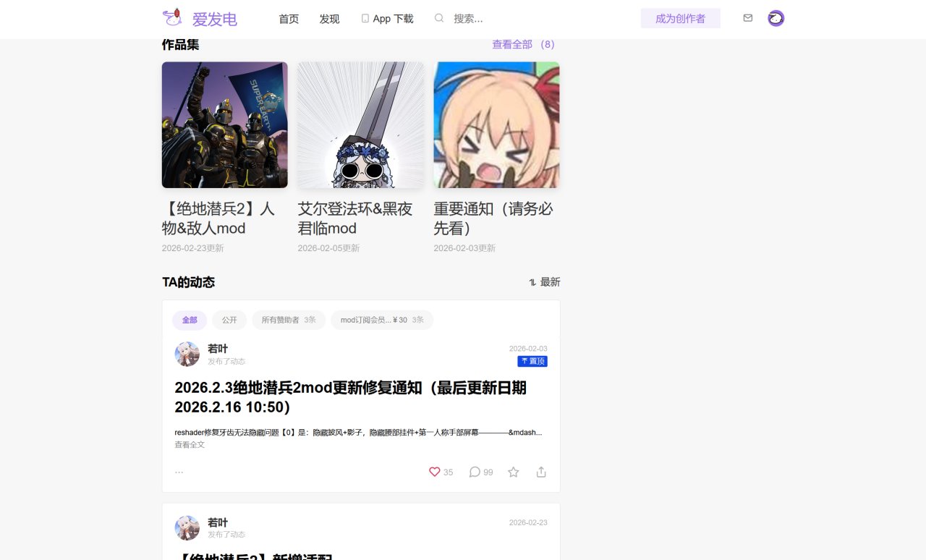Click author name 若叶 on the pinned post
Viewport: 926px width, 560px height.
[218, 349]
